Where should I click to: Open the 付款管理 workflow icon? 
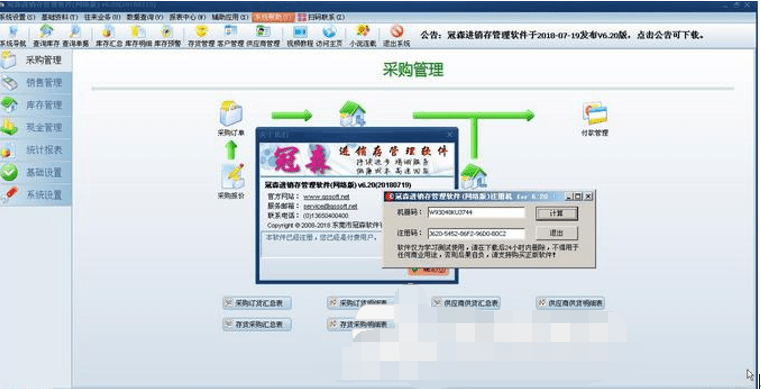(x=595, y=119)
